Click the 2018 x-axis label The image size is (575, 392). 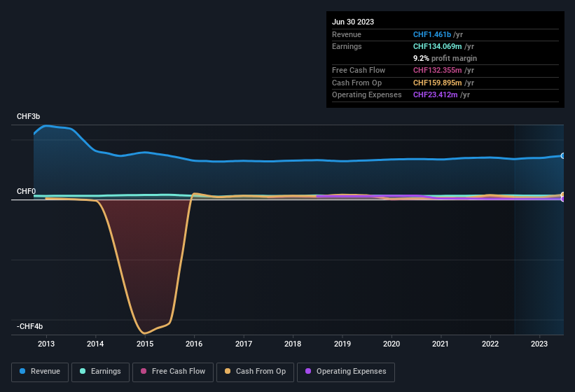click(x=293, y=344)
